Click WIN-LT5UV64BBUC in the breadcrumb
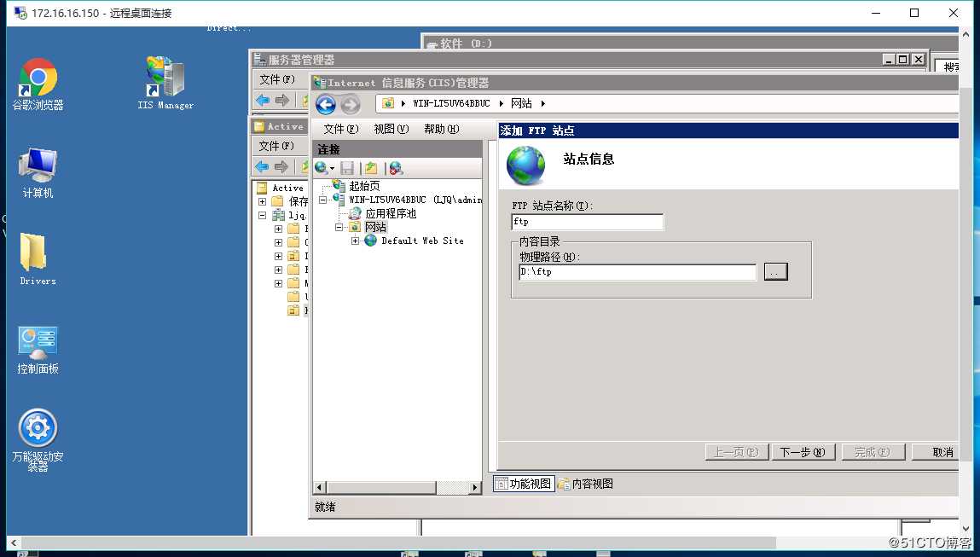The image size is (980, 557). 451,104
